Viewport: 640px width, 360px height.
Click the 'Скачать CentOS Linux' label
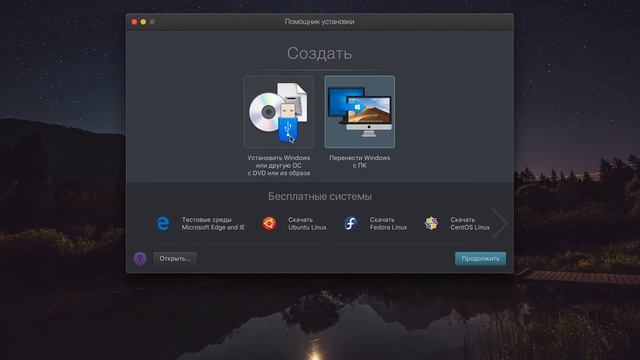click(x=470, y=224)
